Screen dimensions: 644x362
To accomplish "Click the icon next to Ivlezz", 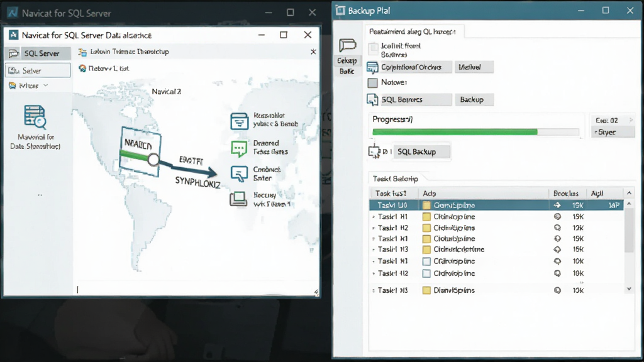I will point(13,85).
